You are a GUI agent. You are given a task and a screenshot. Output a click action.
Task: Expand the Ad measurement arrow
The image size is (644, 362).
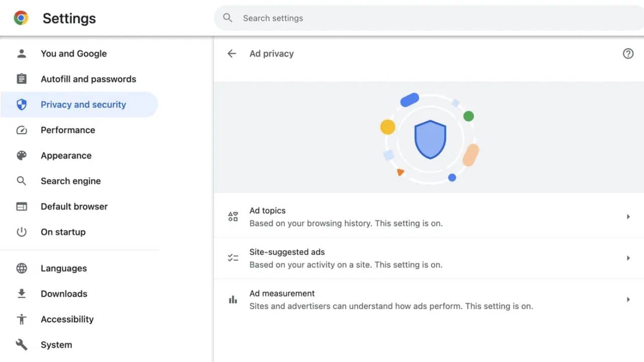click(x=628, y=300)
